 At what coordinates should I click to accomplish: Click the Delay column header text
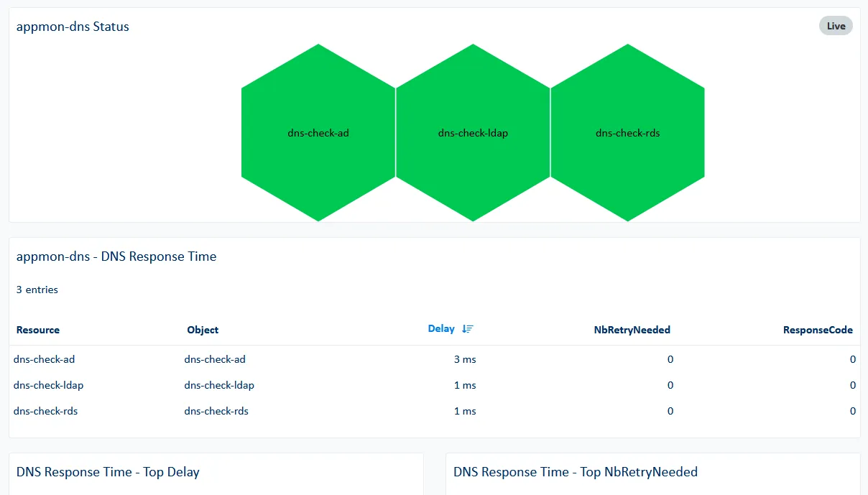(441, 329)
